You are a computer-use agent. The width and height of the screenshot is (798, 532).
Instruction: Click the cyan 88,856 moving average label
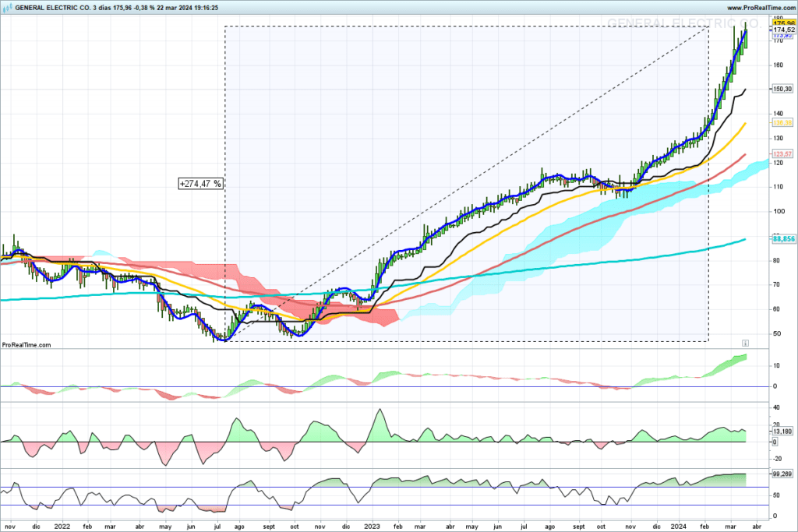[x=784, y=238]
